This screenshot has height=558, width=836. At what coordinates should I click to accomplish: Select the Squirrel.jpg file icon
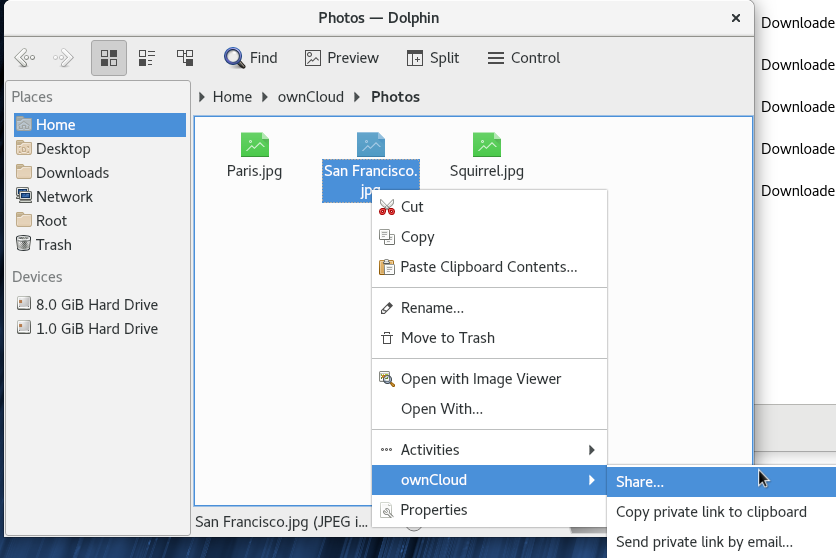pyautogui.click(x=487, y=144)
